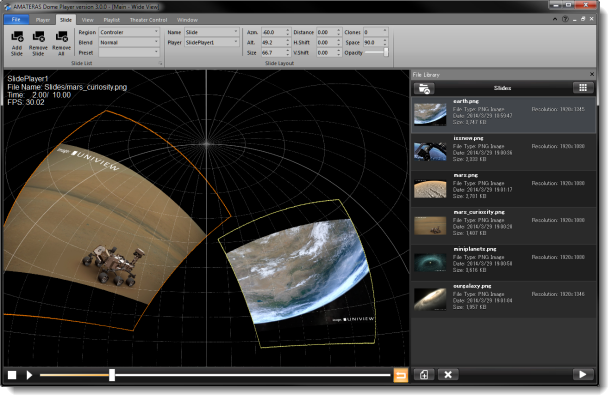Screen dimensions: 615x402
Task: Select the Slide ribbon tab
Action: tap(66, 20)
